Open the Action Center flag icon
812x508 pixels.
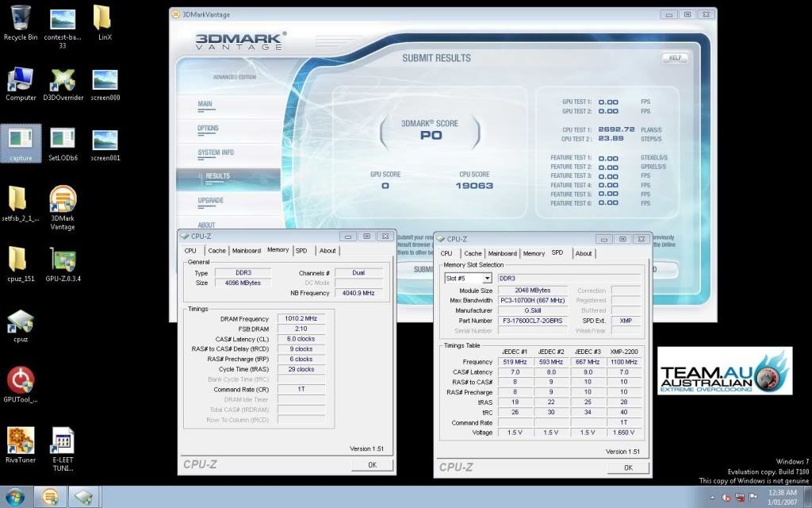tap(753, 498)
